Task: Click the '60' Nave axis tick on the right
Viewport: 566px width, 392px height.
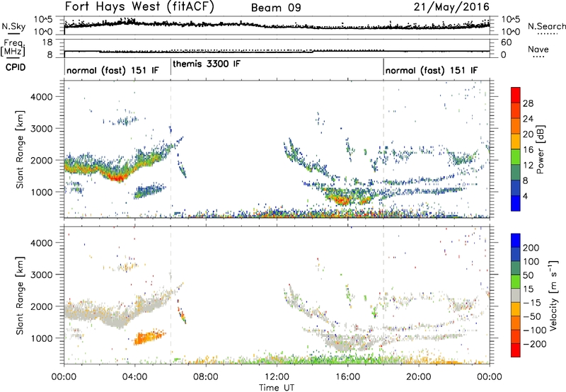Action: pyautogui.click(x=506, y=42)
